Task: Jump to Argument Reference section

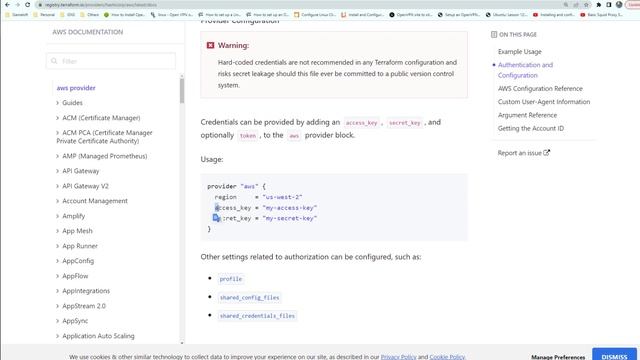Action: tap(527, 115)
